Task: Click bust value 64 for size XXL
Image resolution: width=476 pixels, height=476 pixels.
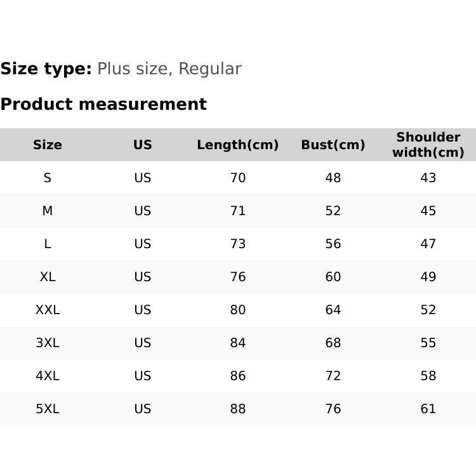Action: tap(333, 310)
